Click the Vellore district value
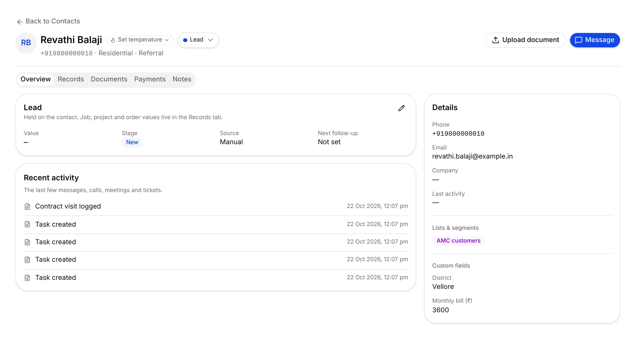The width and height of the screenshot is (644, 341). coord(443,287)
